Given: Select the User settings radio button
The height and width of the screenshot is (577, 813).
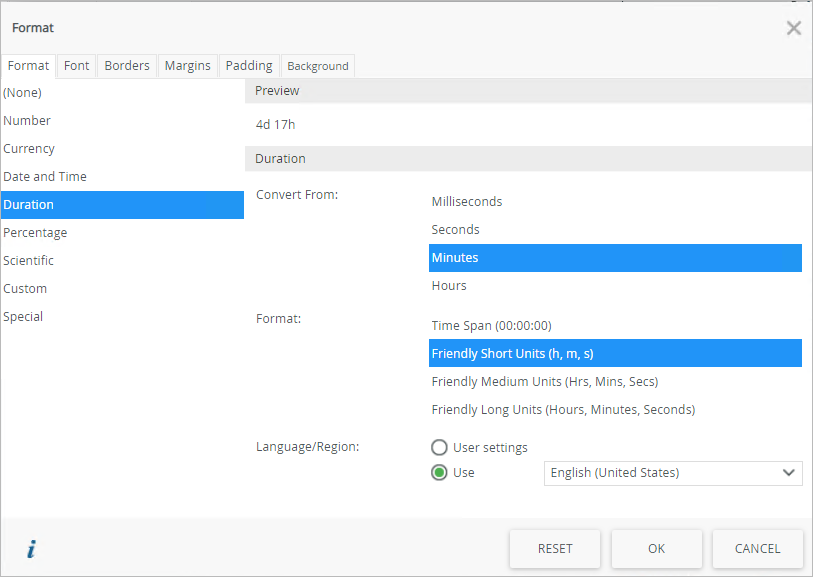Looking at the screenshot, I should point(439,448).
